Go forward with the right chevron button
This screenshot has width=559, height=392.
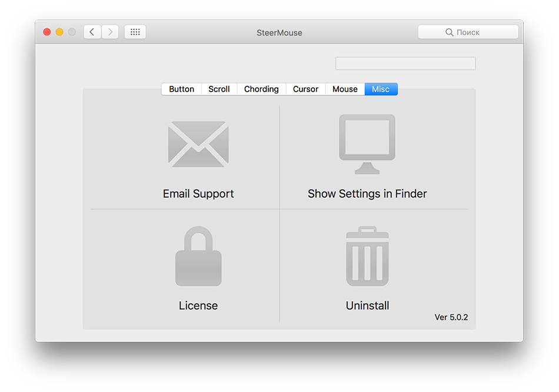point(110,32)
